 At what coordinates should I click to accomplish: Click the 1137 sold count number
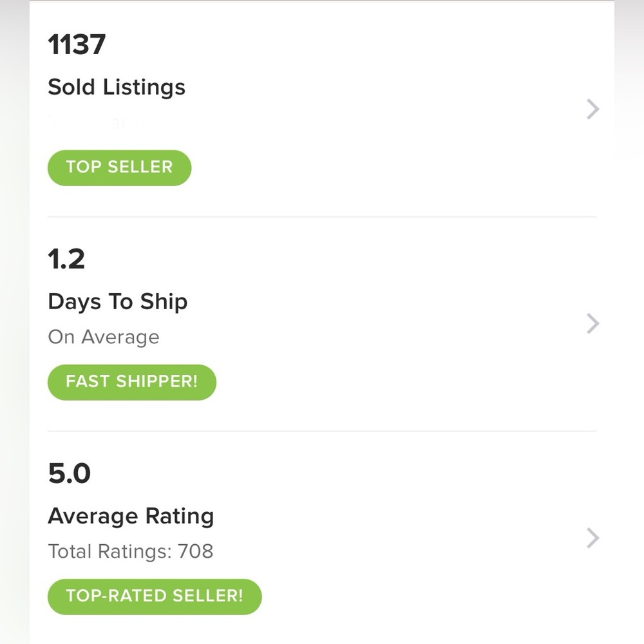pyautogui.click(x=77, y=44)
